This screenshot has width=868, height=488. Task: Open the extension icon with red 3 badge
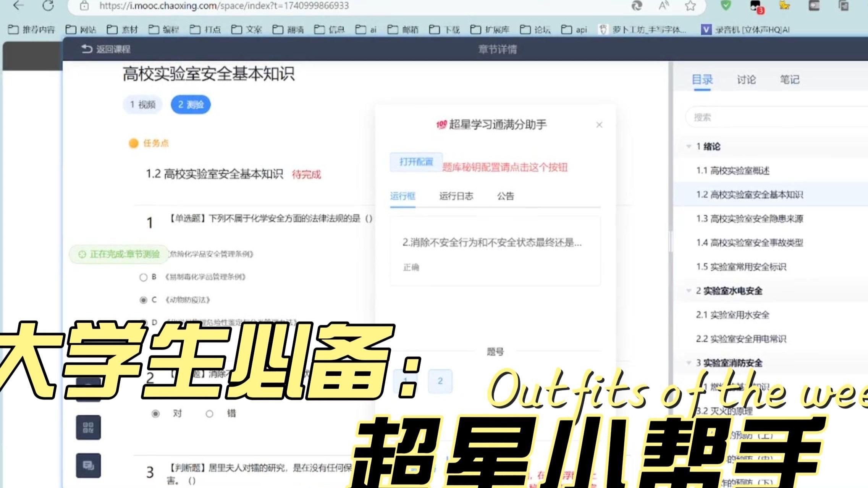(x=756, y=6)
